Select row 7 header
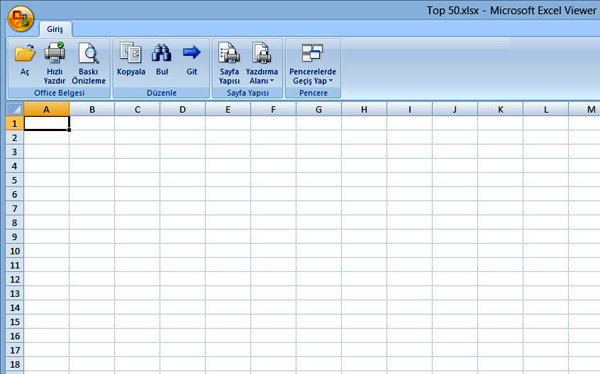 coord(15,208)
